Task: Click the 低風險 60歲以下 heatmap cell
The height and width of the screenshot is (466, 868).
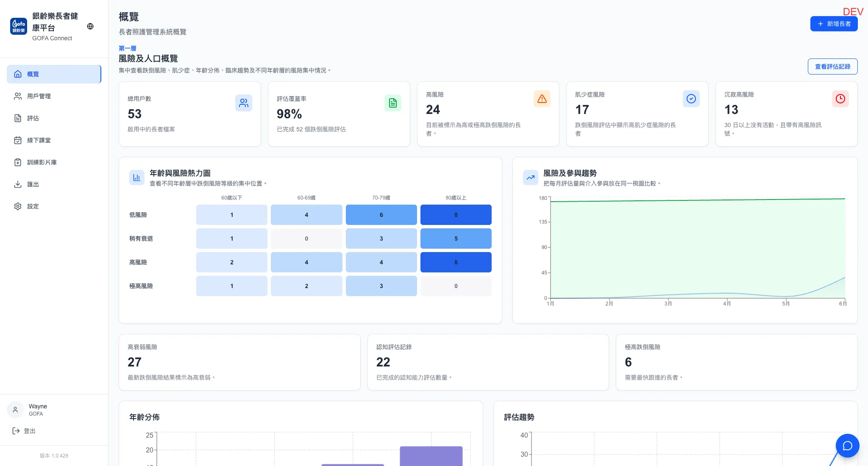Action: pos(232,215)
